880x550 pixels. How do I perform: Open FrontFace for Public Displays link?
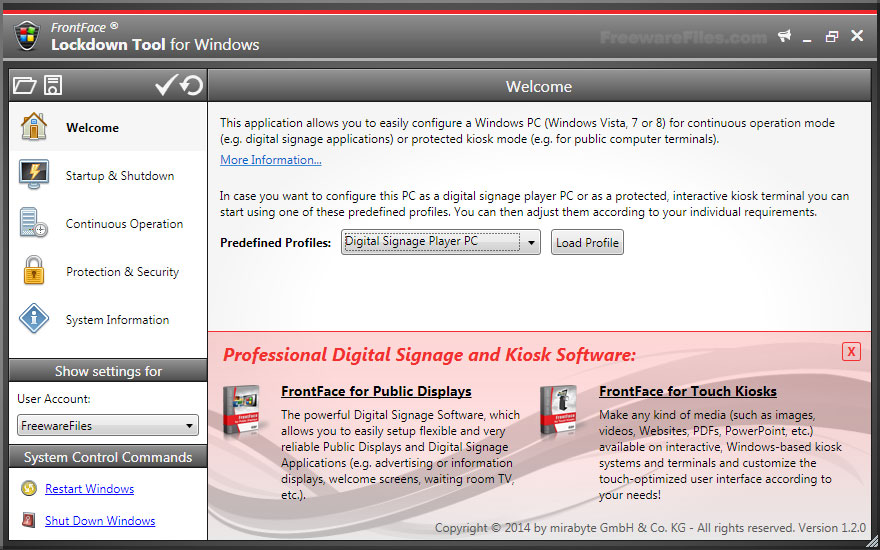pyautogui.click(x=376, y=391)
